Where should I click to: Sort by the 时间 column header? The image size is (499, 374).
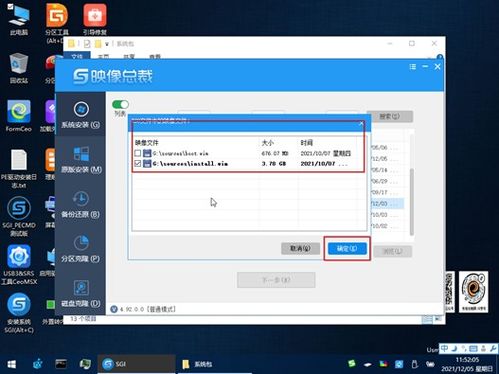(x=306, y=143)
